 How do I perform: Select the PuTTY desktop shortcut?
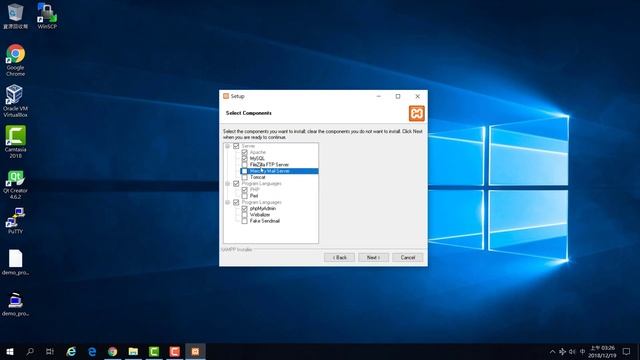pyautogui.click(x=15, y=220)
